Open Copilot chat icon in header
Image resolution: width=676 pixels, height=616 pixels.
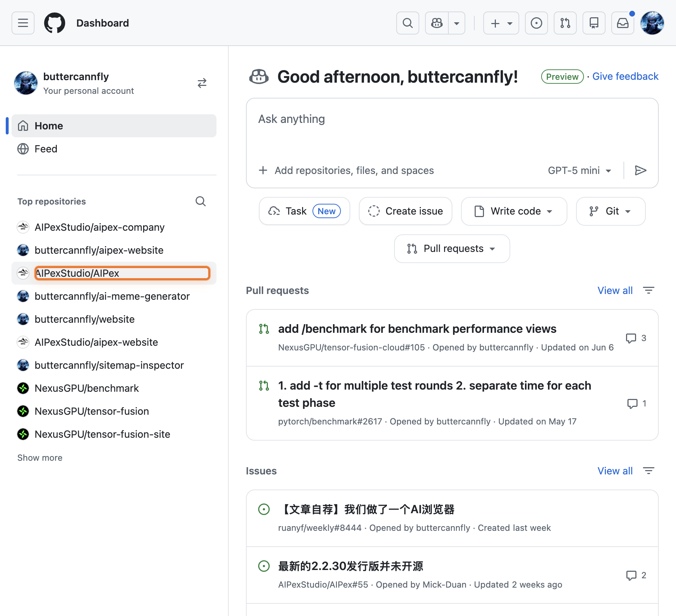(x=437, y=23)
